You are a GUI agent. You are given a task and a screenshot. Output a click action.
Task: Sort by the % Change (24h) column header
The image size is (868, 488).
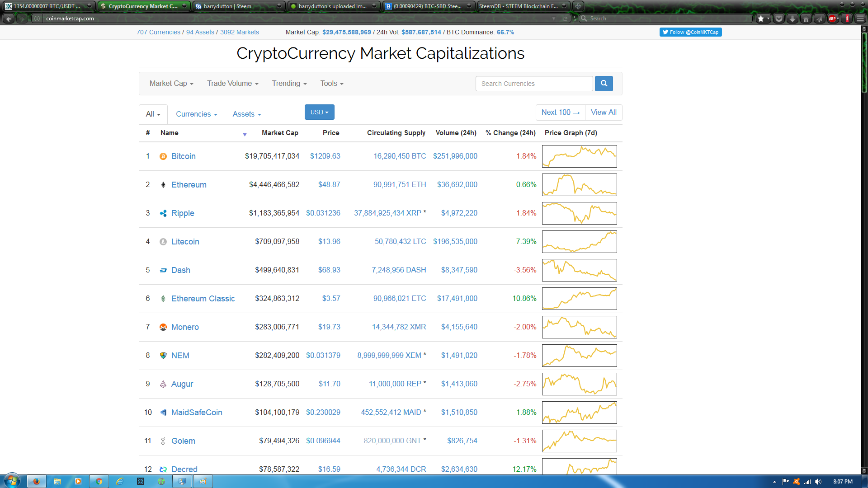510,133
